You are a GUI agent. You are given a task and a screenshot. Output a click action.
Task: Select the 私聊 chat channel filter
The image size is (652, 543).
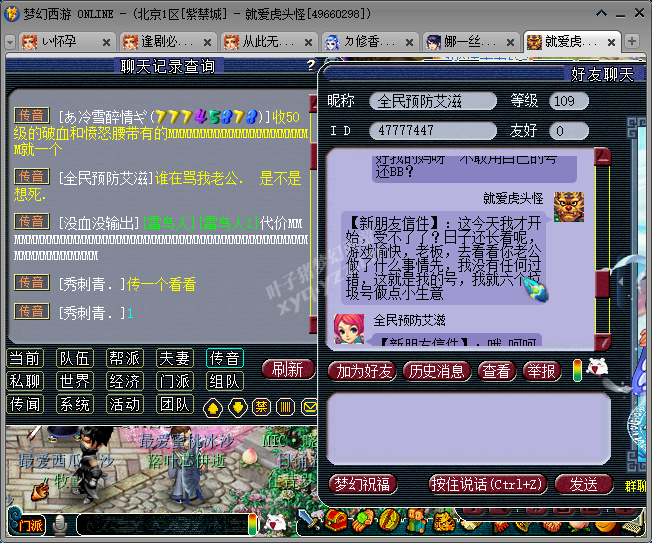25,381
